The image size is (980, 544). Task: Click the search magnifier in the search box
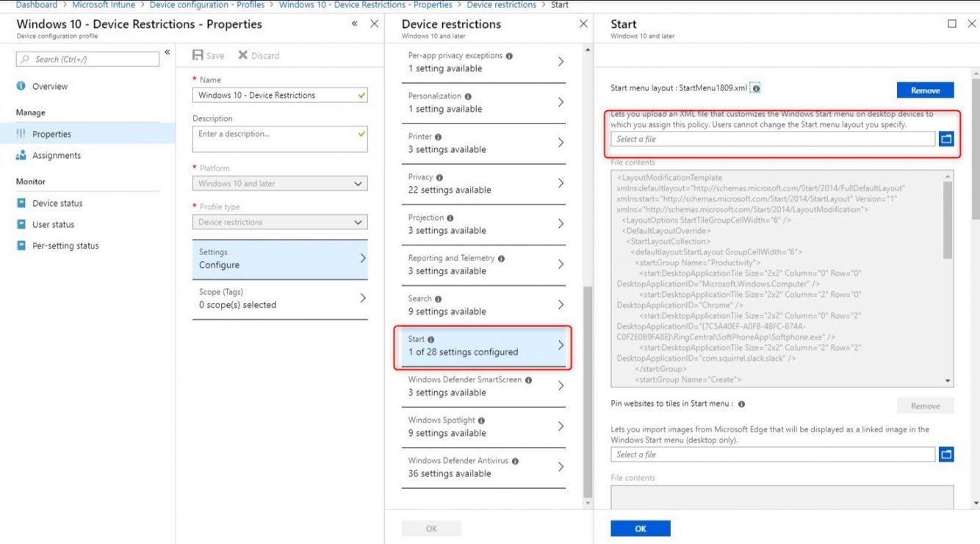(x=26, y=58)
